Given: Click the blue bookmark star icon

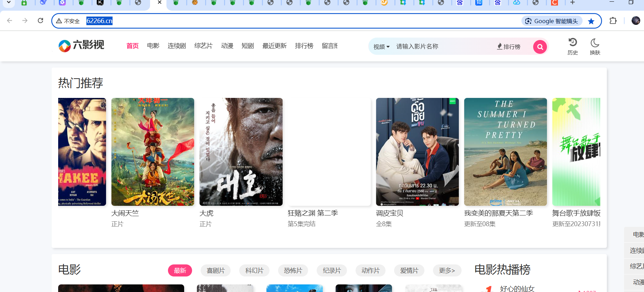Looking at the screenshot, I should (591, 21).
